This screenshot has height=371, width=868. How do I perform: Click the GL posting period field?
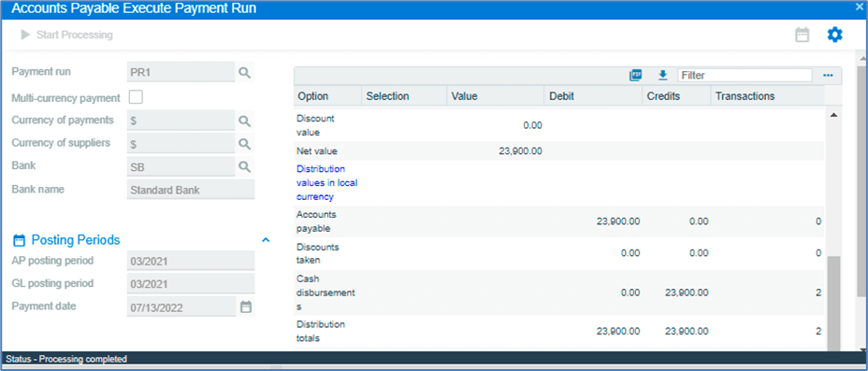(x=191, y=284)
